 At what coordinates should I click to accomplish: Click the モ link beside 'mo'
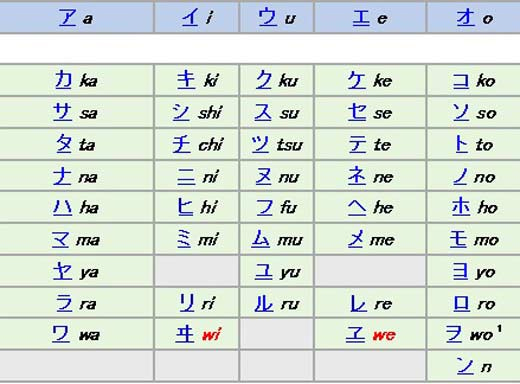(x=459, y=239)
